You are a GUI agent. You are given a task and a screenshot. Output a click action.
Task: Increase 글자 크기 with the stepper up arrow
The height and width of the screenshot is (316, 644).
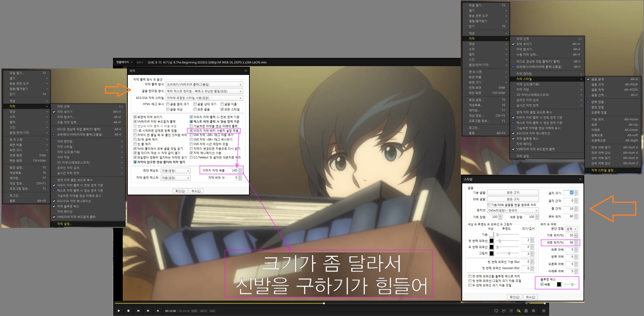576,192
